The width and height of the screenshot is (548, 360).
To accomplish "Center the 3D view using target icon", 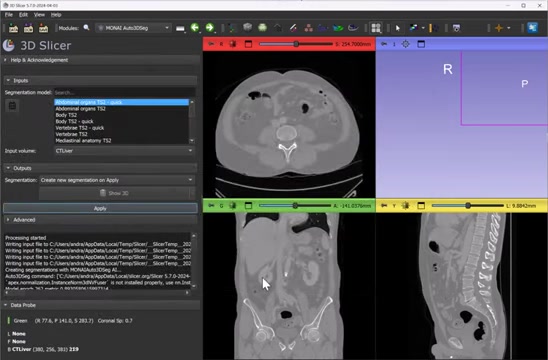I will [405, 44].
